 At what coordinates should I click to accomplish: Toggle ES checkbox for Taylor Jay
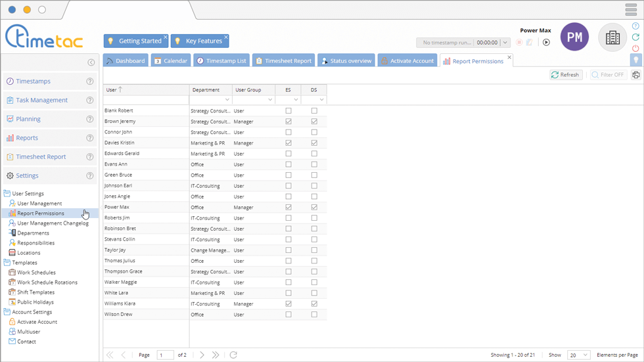click(x=288, y=250)
